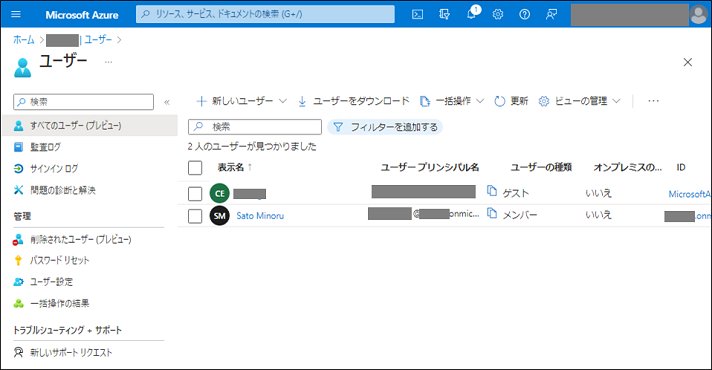The image size is (712, 370).
Task: Close the ユーザー blade with the X
Action: pyautogui.click(x=687, y=62)
